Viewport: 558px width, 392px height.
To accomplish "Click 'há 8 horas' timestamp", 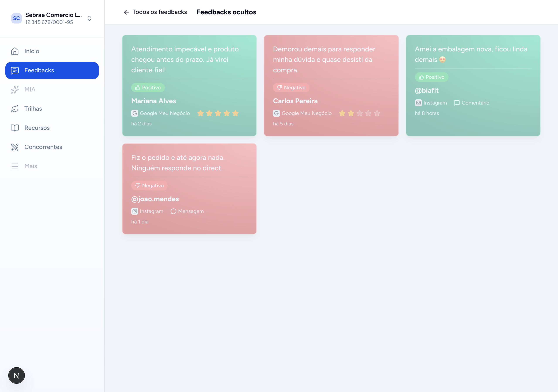I will click(427, 113).
